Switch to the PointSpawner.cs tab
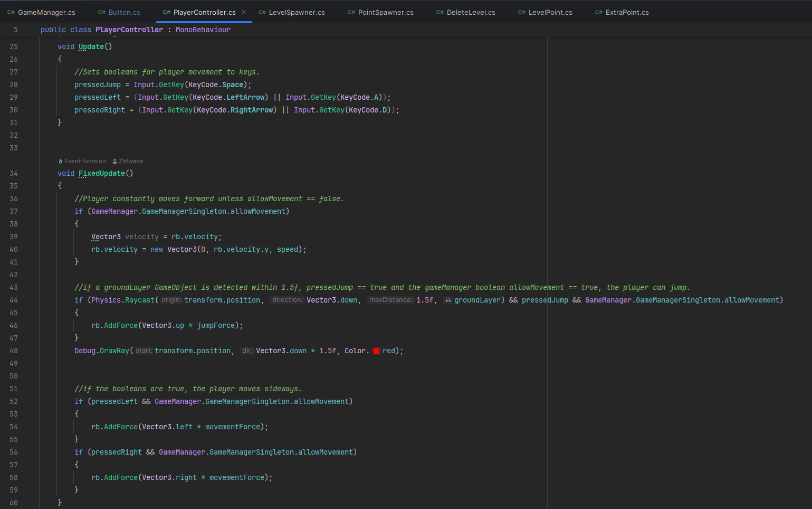This screenshot has height=509, width=812. (380, 12)
